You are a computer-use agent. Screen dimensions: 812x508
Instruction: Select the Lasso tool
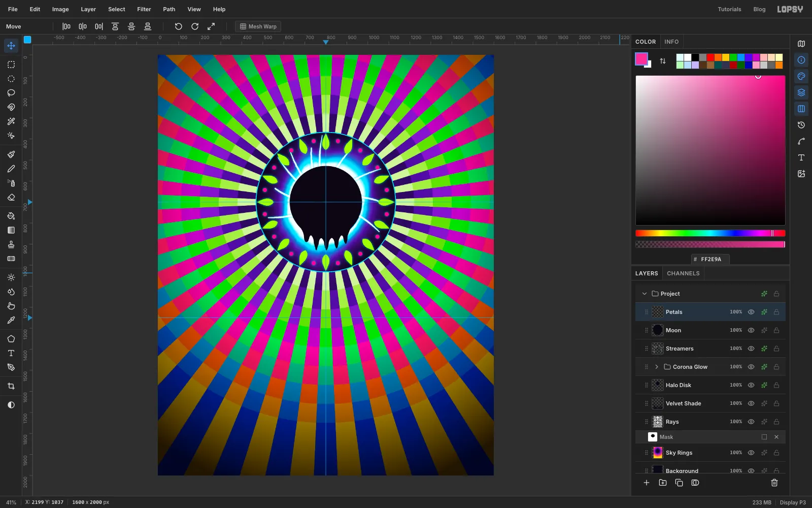click(x=11, y=93)
